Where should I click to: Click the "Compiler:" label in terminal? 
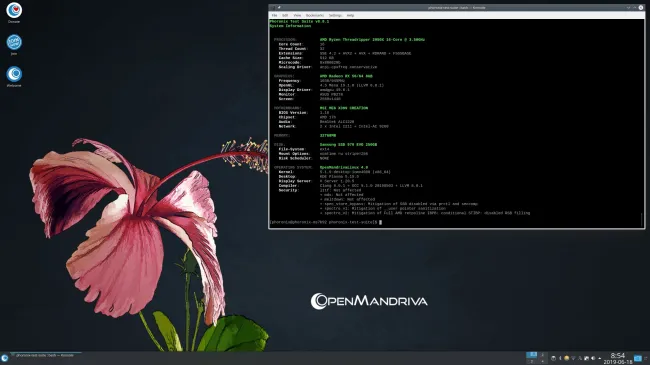point(288,185)
